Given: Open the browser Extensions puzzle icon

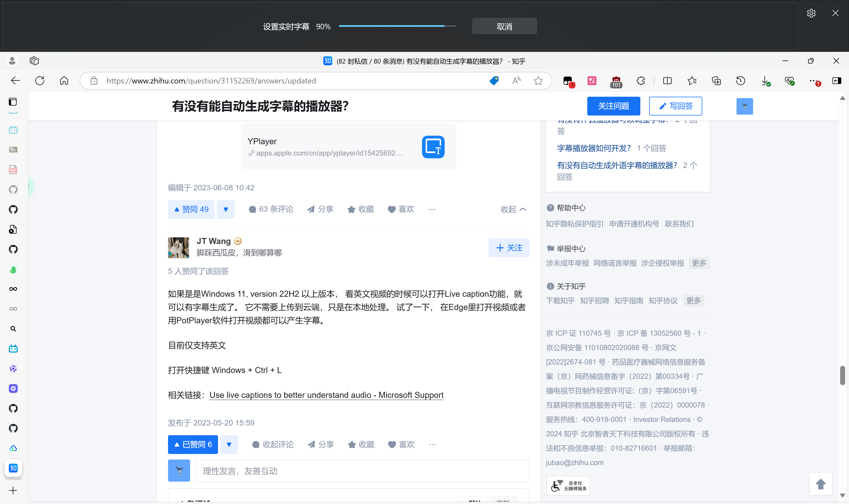Looking at the screenshot, I should point(641,81).
